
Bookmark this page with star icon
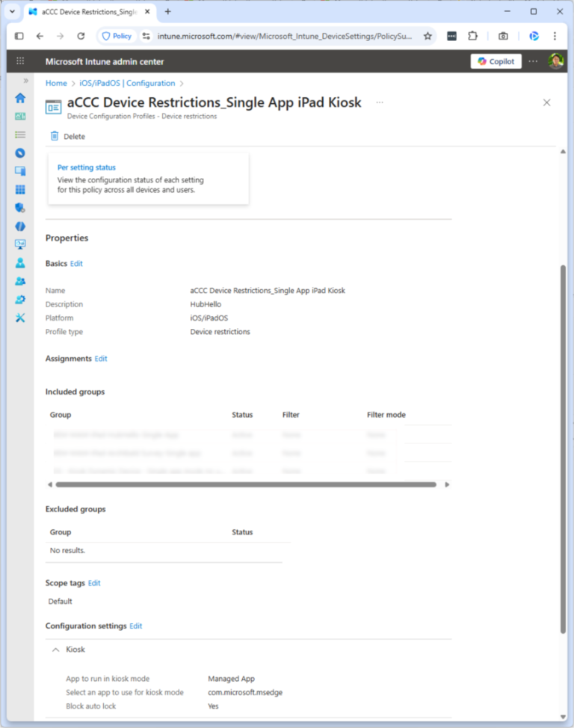click(x=428, y=36)
